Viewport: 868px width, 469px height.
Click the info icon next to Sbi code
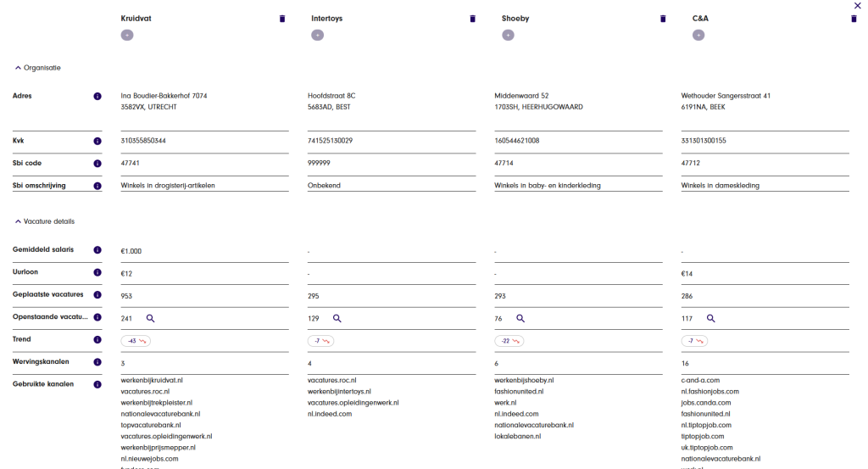(97, 163)
